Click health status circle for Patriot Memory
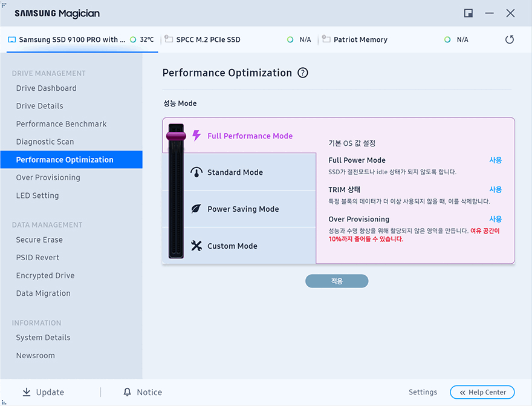 (x=447, y=40)
